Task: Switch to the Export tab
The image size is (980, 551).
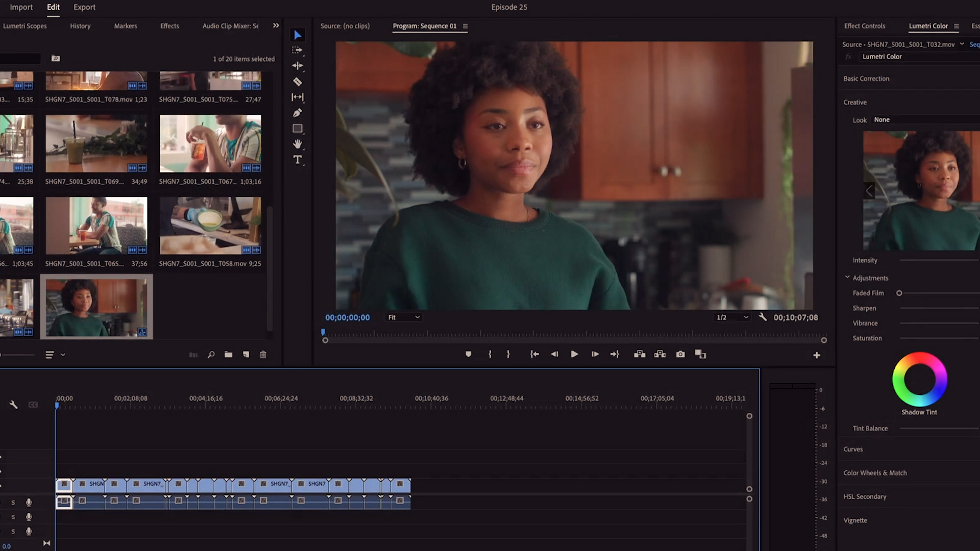Action: [x=84, y=7]
